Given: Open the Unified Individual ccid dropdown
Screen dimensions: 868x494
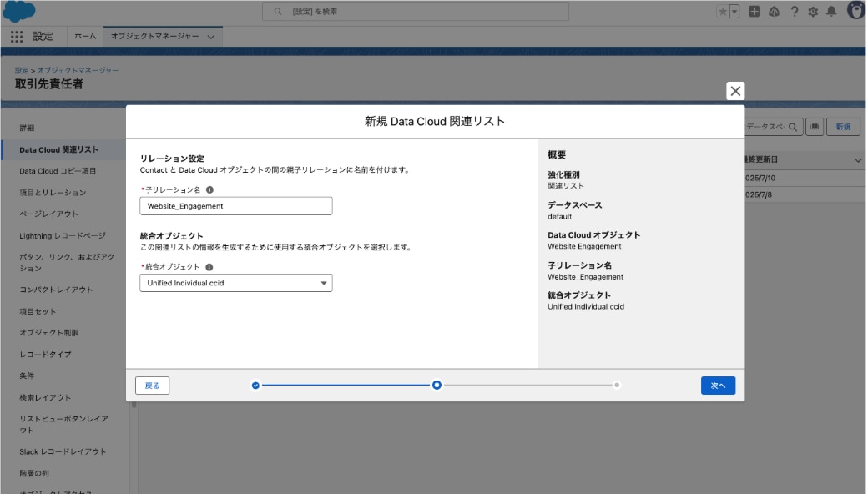Looking at the screenshot, I should [235, 283].
